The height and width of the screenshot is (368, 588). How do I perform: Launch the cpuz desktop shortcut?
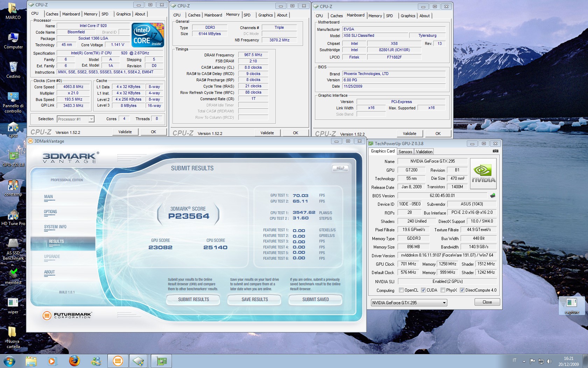tap(13, 129)
